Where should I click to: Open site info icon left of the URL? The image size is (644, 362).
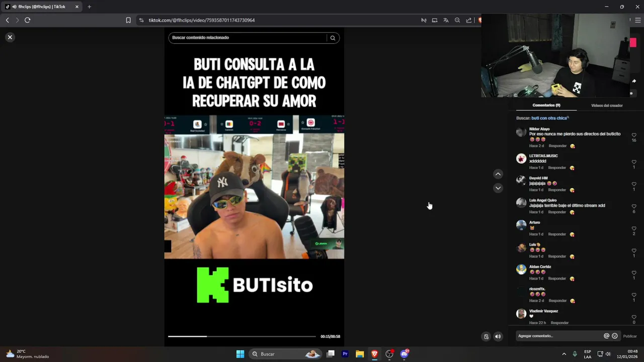point(141,20)
